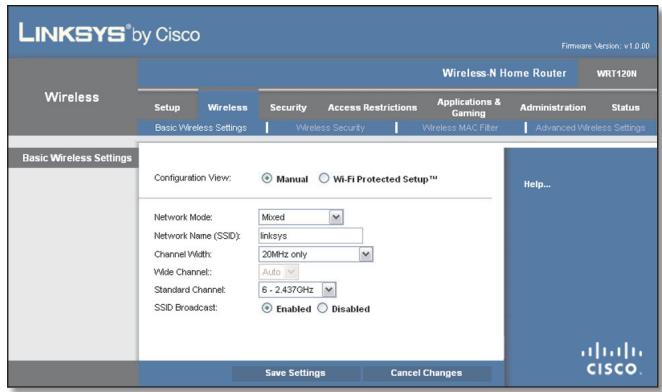
Task: Click the Wireless-N Home Router title
Action: [504, 73]
